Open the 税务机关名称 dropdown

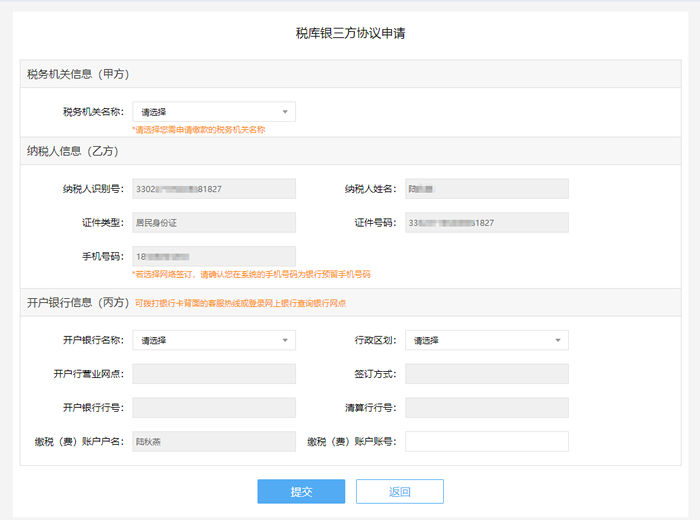[x=213, y=112]
